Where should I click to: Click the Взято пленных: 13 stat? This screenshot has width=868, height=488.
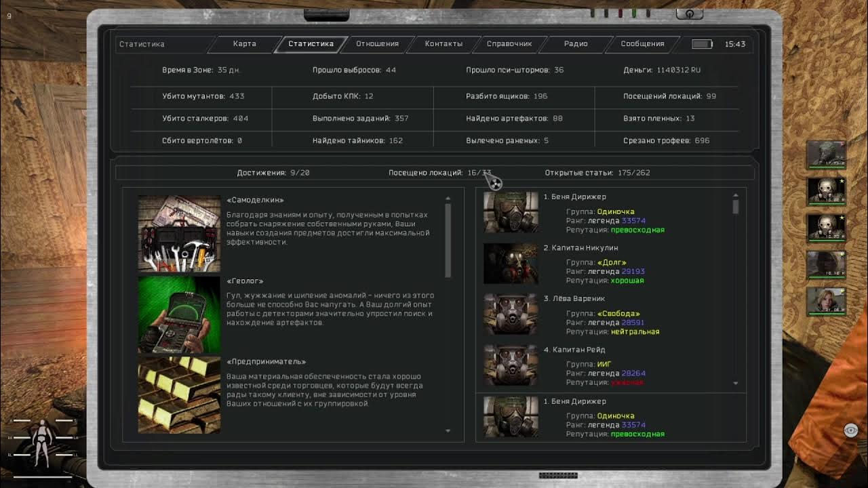(658, 119)
